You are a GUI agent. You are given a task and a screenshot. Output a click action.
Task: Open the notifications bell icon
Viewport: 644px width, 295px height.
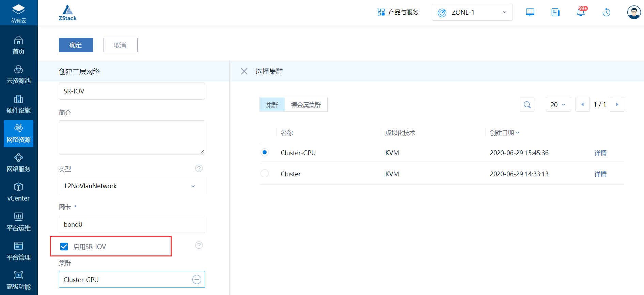[x=581, y=13]
